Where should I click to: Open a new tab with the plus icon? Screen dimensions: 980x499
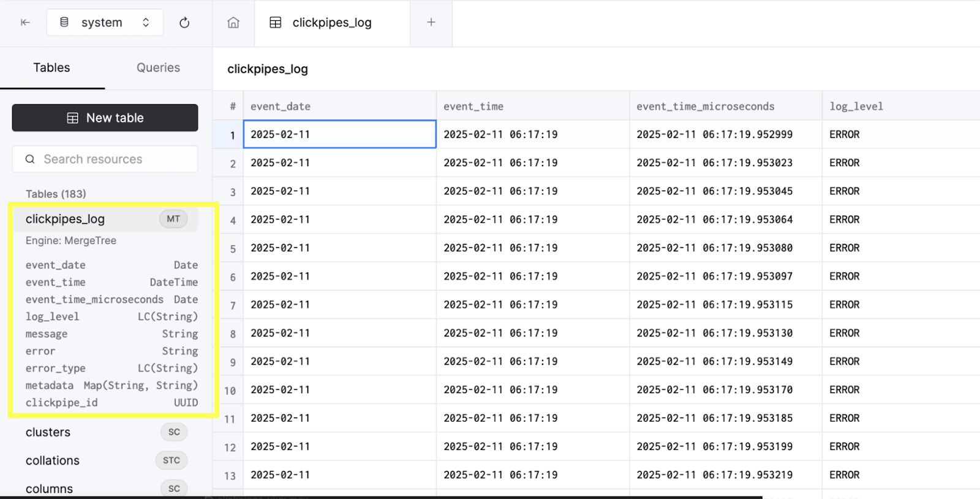pos(431,23)
